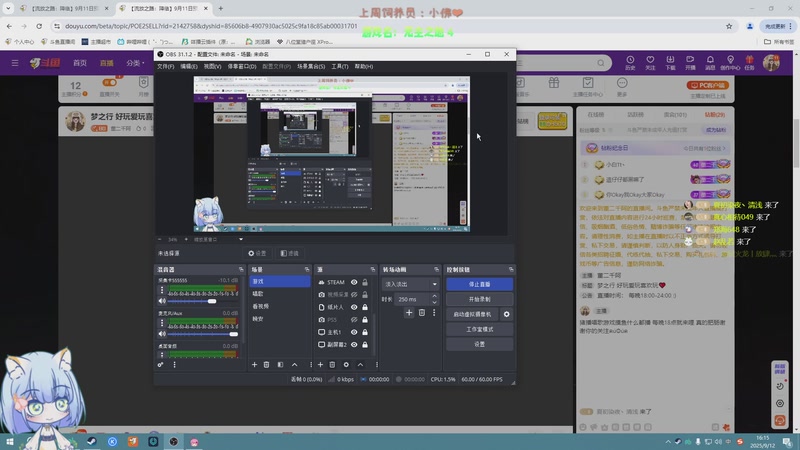Open 麦克风/Aux channel options menu

[x=162, y=323]
